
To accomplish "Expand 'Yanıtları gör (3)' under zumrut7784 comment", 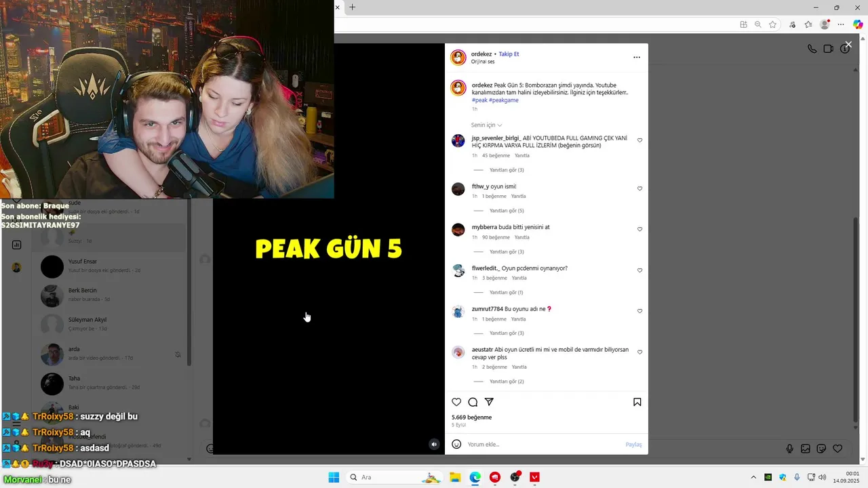I will click(507, 333).
